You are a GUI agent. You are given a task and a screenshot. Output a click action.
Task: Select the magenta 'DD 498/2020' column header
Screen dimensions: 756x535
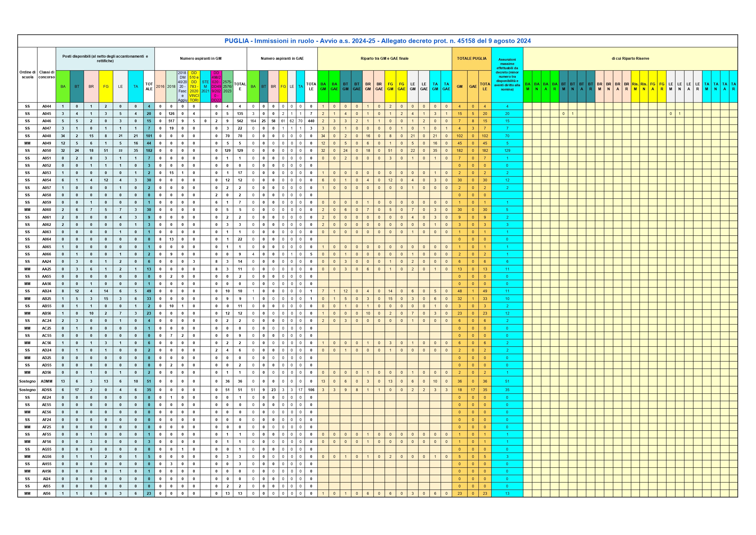point(216,86)
